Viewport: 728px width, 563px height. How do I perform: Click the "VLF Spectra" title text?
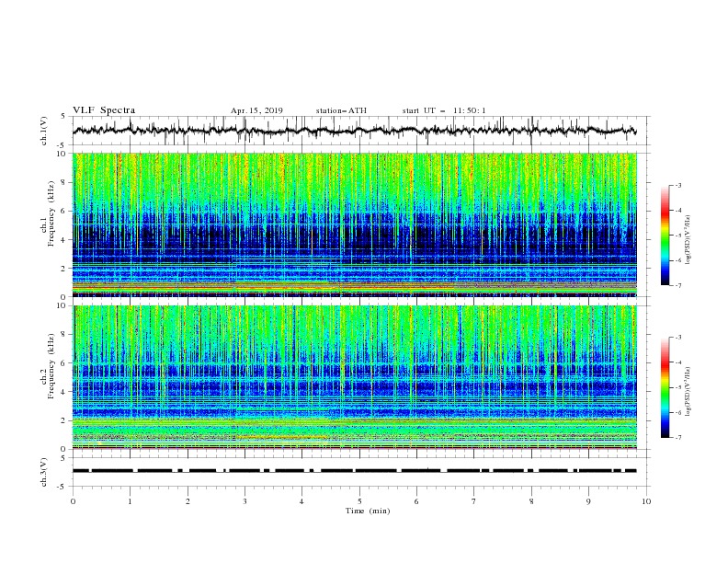pyautogui.click(x=104, y=110)
